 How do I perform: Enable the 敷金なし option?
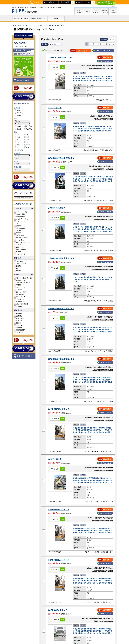click(x=15, y=129)
